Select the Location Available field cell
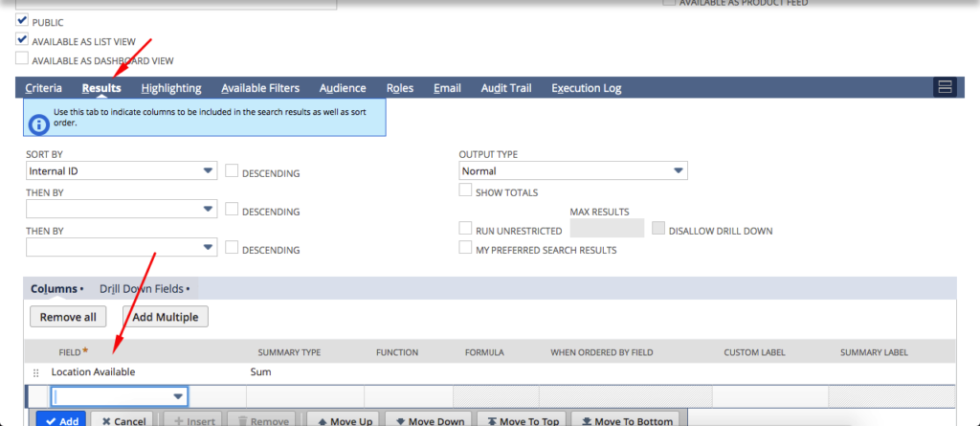This screenshot has width=980, height=426. 93,372
